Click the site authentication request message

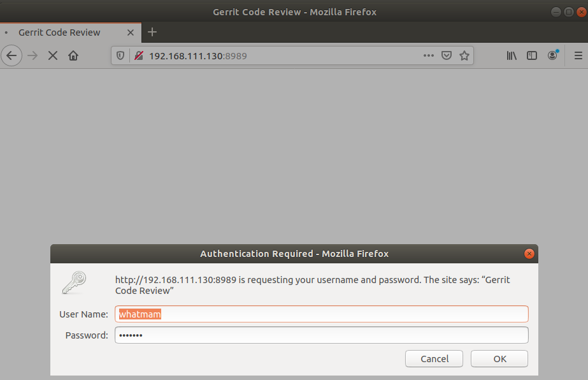(312, 285)
